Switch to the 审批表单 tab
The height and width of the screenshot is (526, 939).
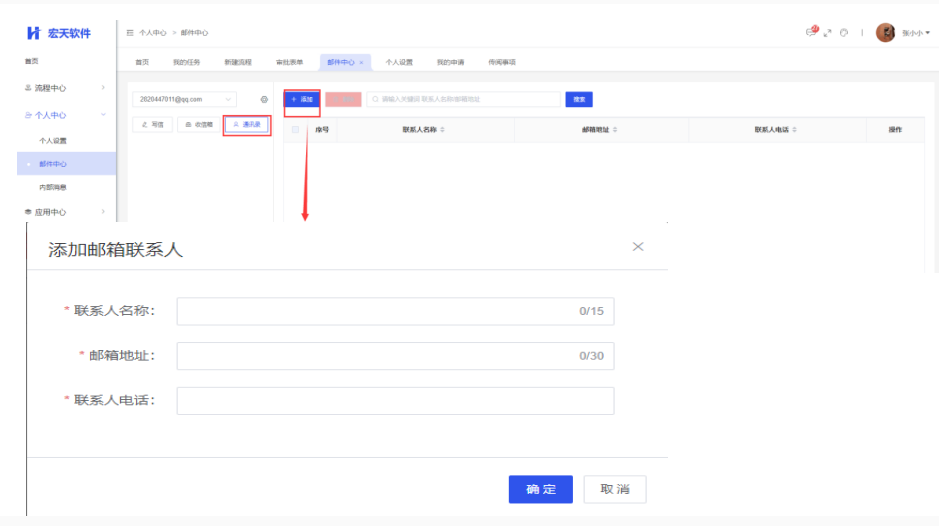pos(289,62)
